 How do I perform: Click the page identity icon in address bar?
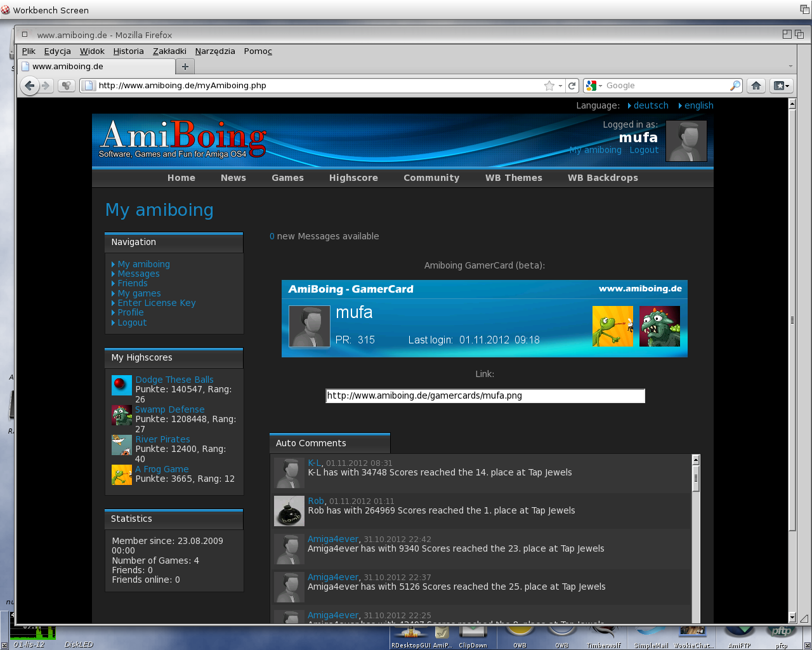click(x=89, y=86)
